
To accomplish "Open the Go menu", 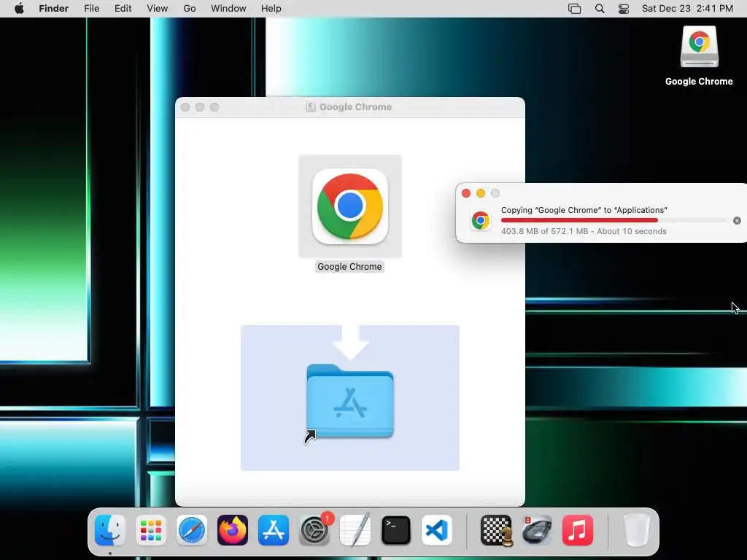I will pos(190,9).
